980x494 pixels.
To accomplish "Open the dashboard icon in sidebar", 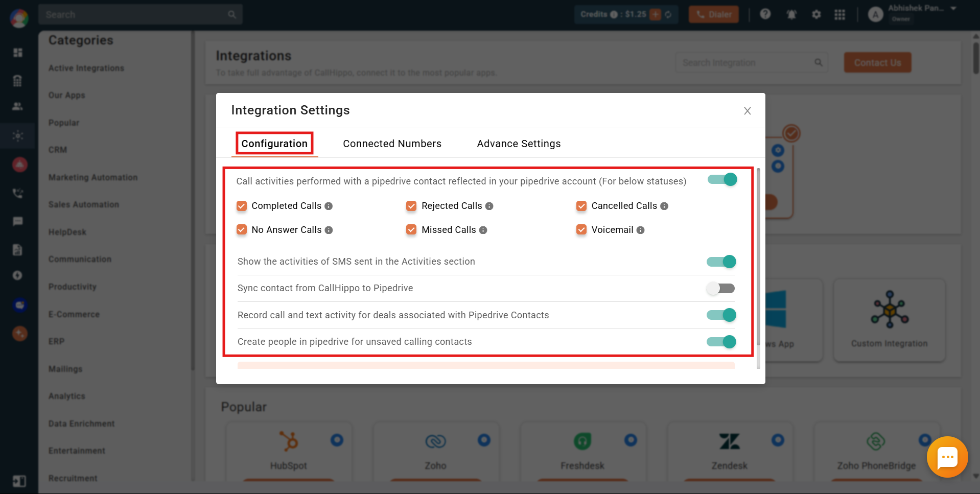I will 18,53.
